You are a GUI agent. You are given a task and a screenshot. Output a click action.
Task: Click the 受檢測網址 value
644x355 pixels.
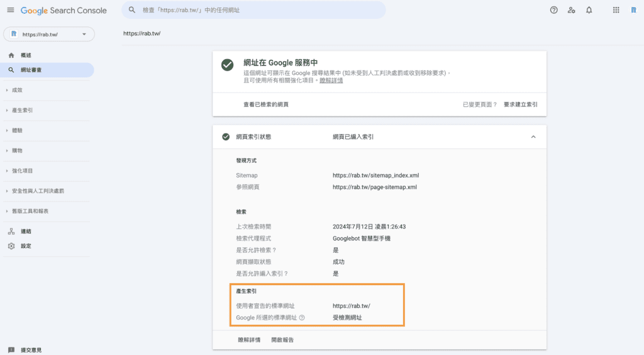347,318
